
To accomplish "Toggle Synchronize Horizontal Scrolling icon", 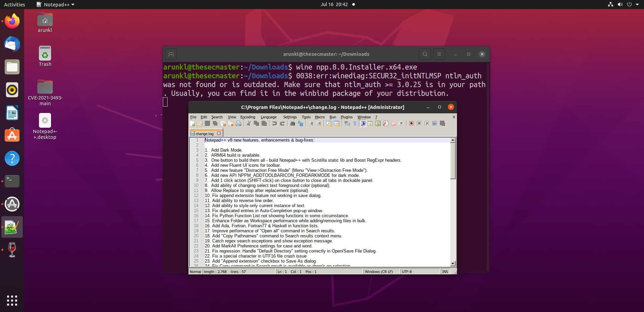I will coord(337,124).
